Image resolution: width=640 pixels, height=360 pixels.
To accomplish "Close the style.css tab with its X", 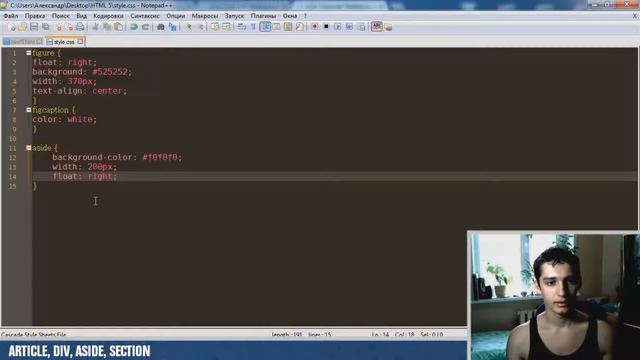I will (x=80, y=41).
